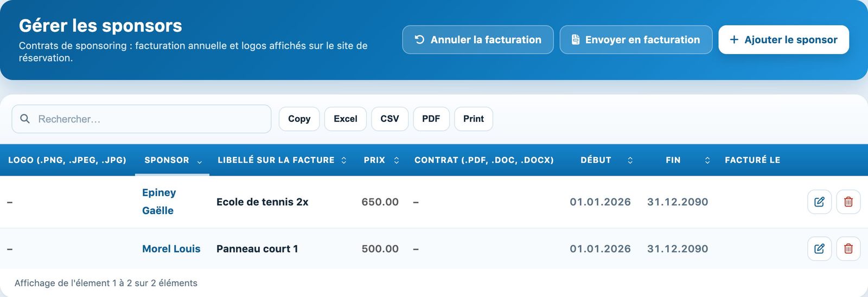Click the edit icon for Epiney Gaëlle
Screen dimensions: 868x297
pyautogui.click(x=819, y=202)
